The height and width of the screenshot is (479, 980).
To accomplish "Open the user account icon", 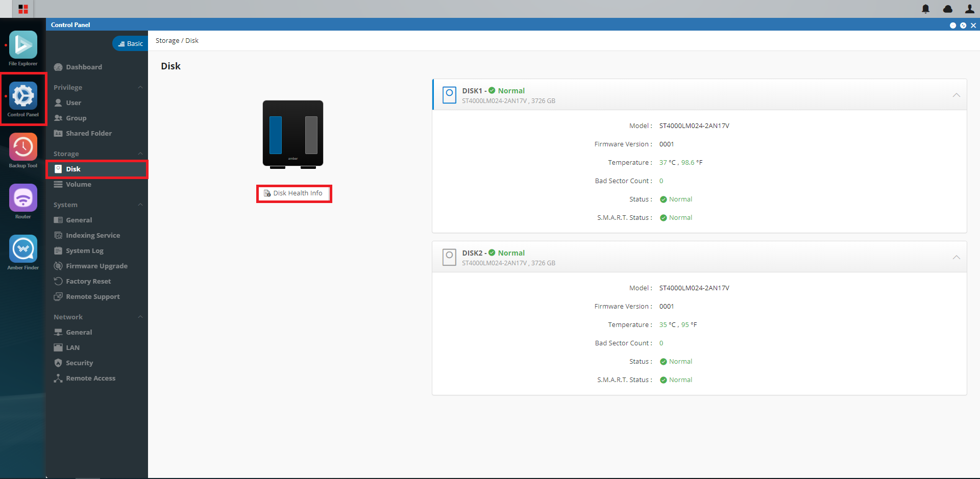I will [x=969, y=9].
